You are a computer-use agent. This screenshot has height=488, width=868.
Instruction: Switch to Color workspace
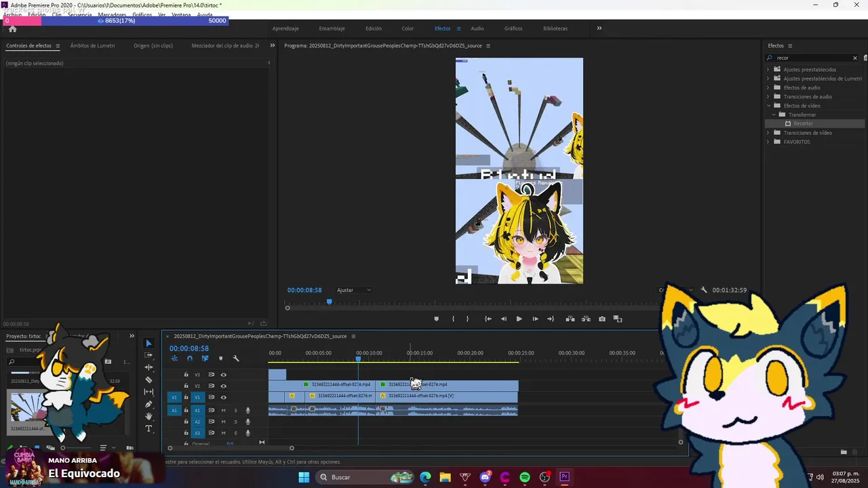pos(408,28)
